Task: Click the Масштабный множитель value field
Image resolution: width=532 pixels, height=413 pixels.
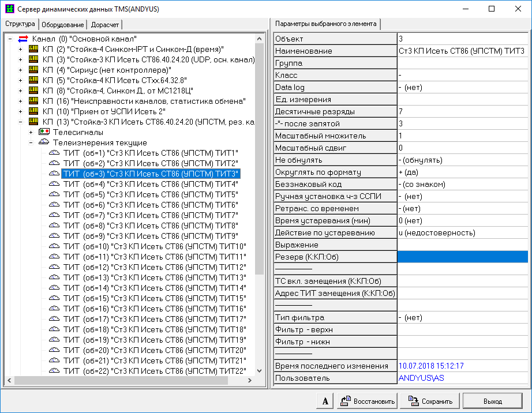Action: [463, 136]
